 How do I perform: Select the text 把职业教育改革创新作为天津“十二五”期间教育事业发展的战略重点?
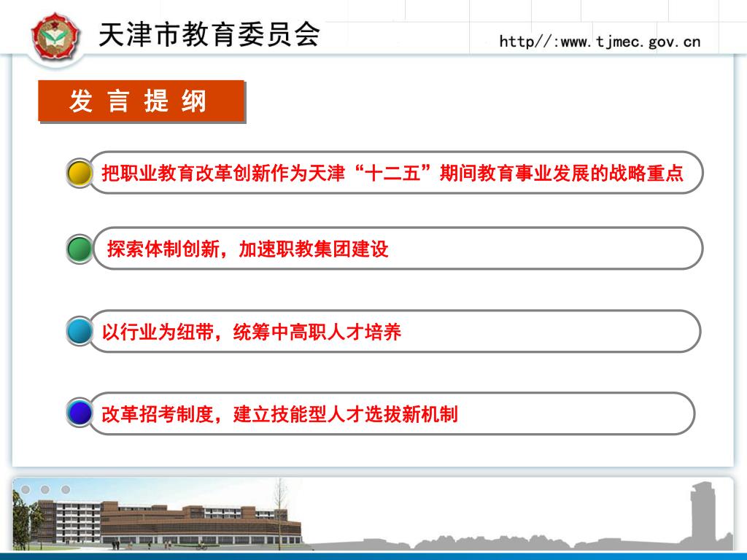(x=392, y=172)
